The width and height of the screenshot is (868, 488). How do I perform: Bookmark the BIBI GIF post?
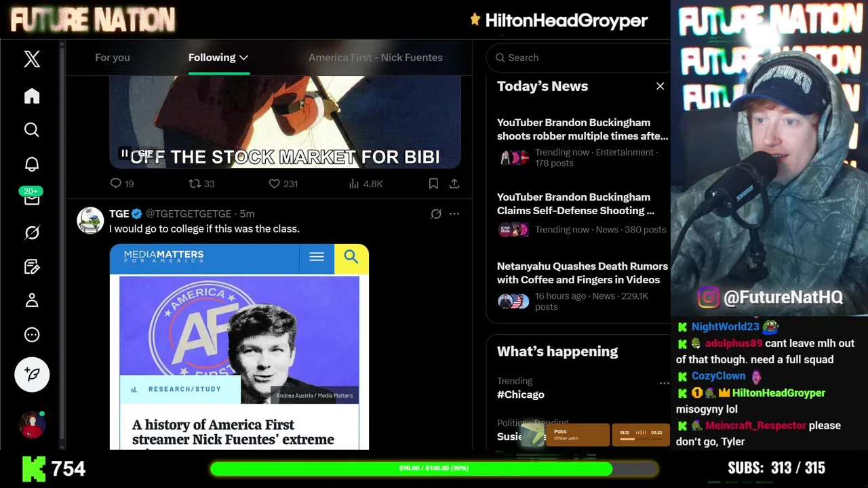[x=433, y=184]
